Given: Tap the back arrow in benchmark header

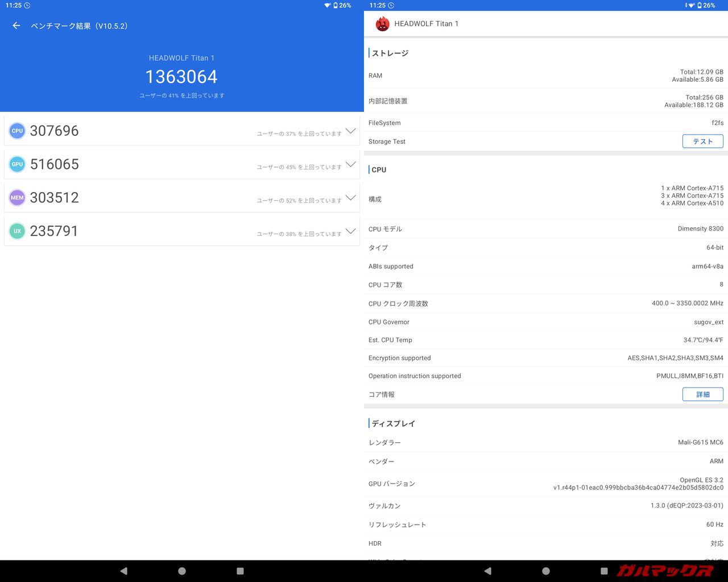Looking at the screenshot, I should coord(16,26).
